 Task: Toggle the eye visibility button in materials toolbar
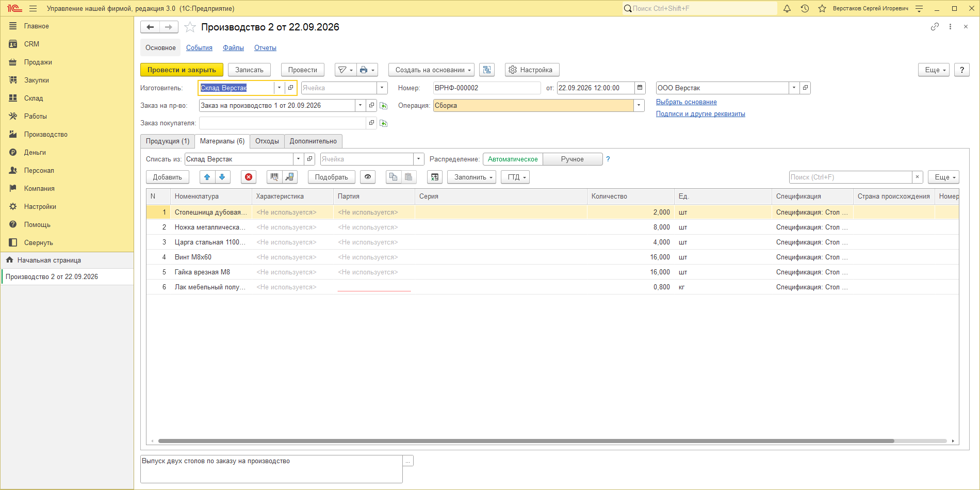coord(368,177)
